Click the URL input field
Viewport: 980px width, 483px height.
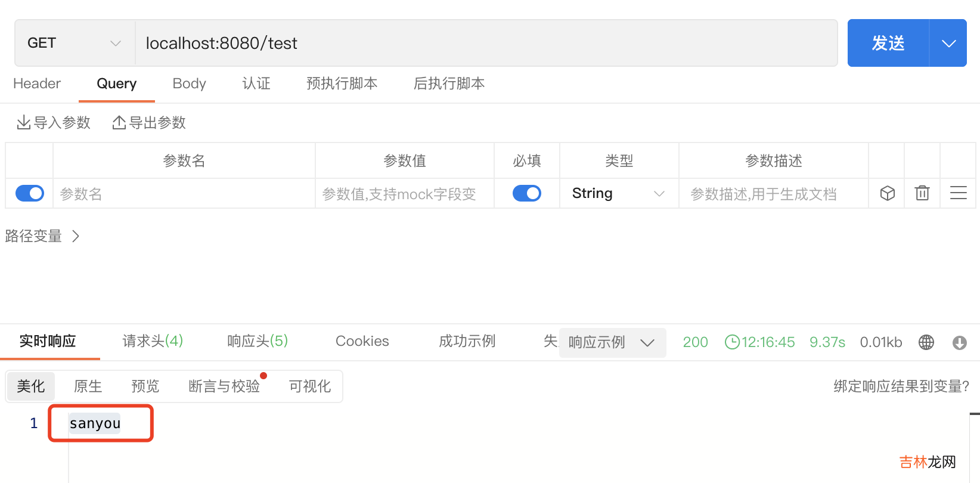(486, 43)
